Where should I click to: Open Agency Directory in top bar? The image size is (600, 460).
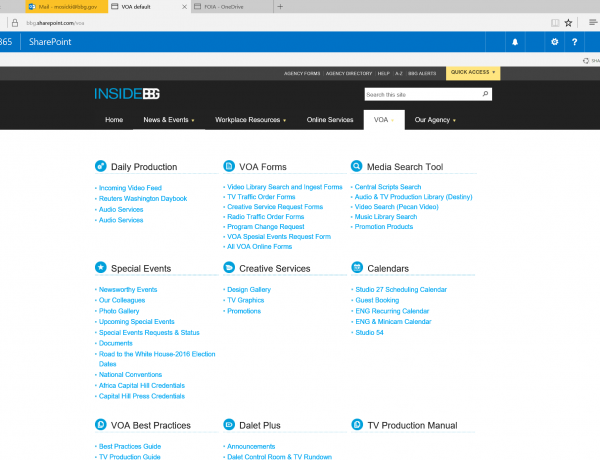click(x=349, y=73)
